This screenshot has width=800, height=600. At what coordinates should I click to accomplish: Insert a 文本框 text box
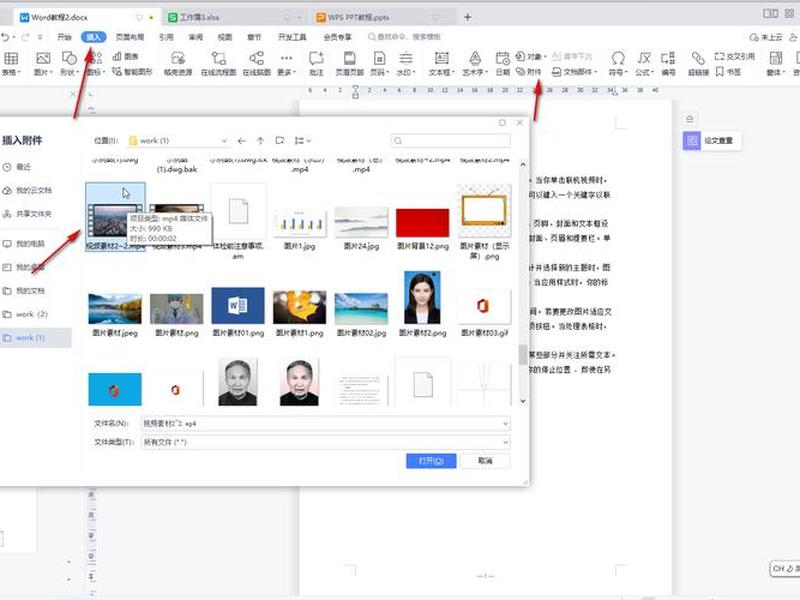[441, 63]
